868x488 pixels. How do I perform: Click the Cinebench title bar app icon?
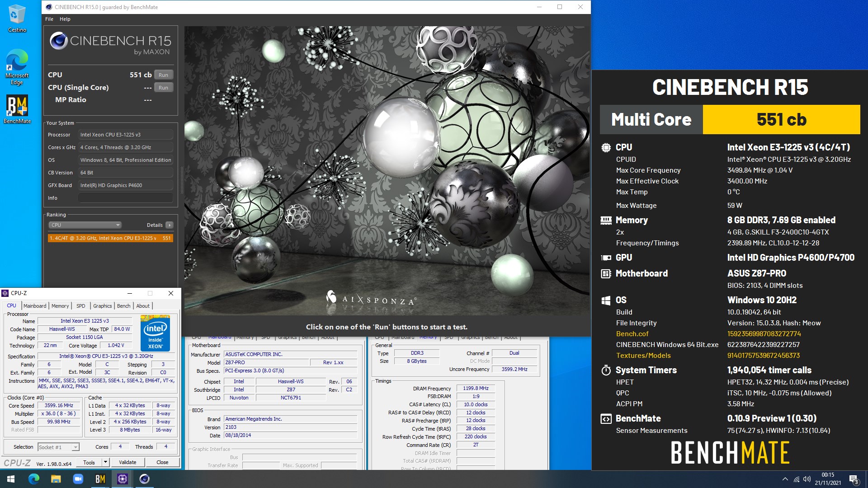[x=49, y=7]
